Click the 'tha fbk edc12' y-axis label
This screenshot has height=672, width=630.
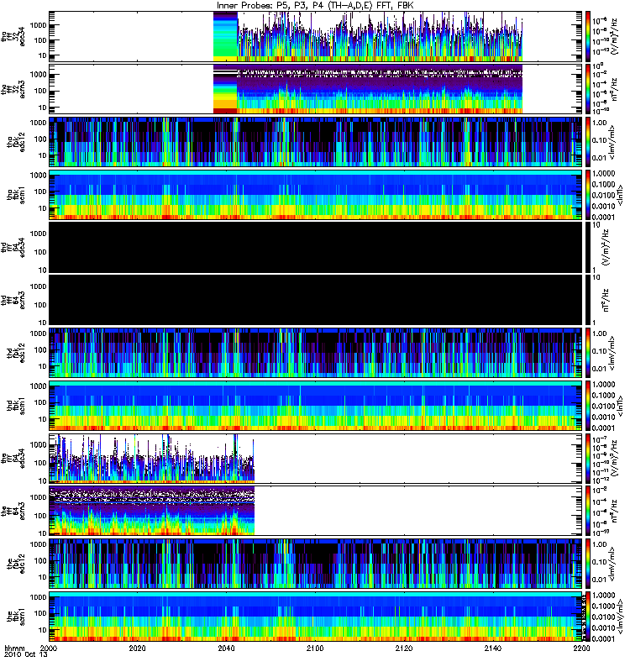(16, 142)
